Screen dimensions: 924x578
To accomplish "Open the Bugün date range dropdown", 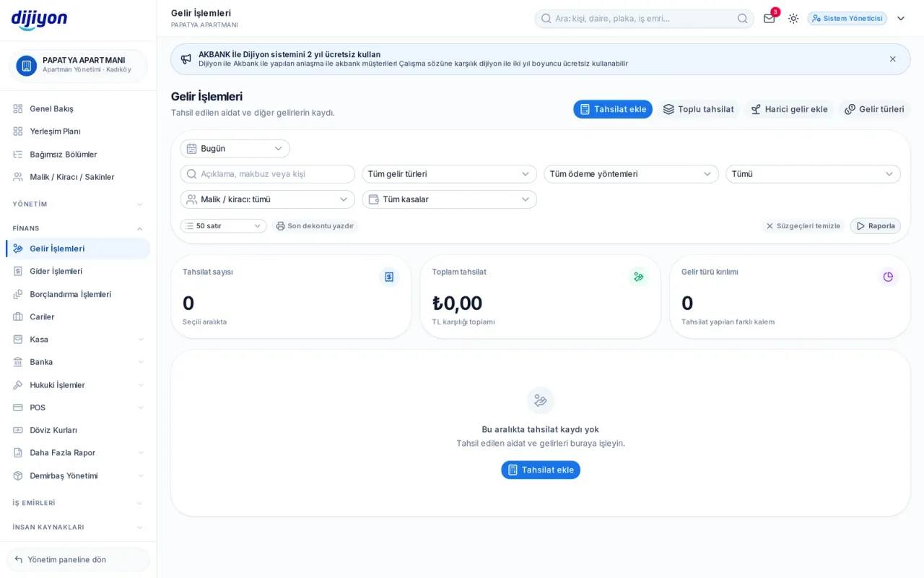I will coord(235,149).
